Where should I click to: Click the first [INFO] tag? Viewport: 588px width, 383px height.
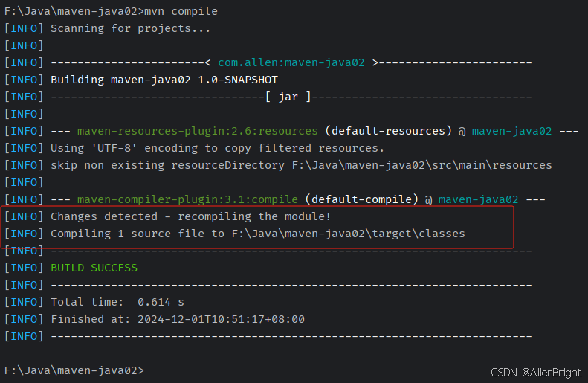24,28
